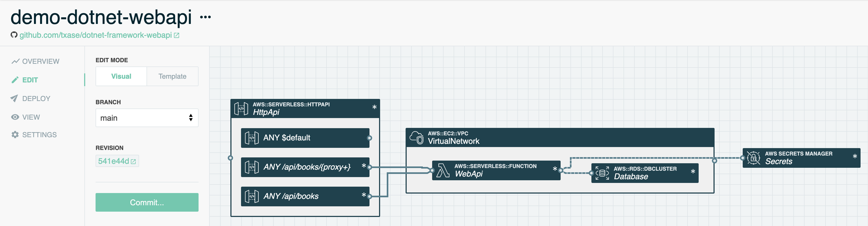Viewport: 868px width, 226px height.
Task: Click the Deploy paper plane icon
Action: coord(14,98)
